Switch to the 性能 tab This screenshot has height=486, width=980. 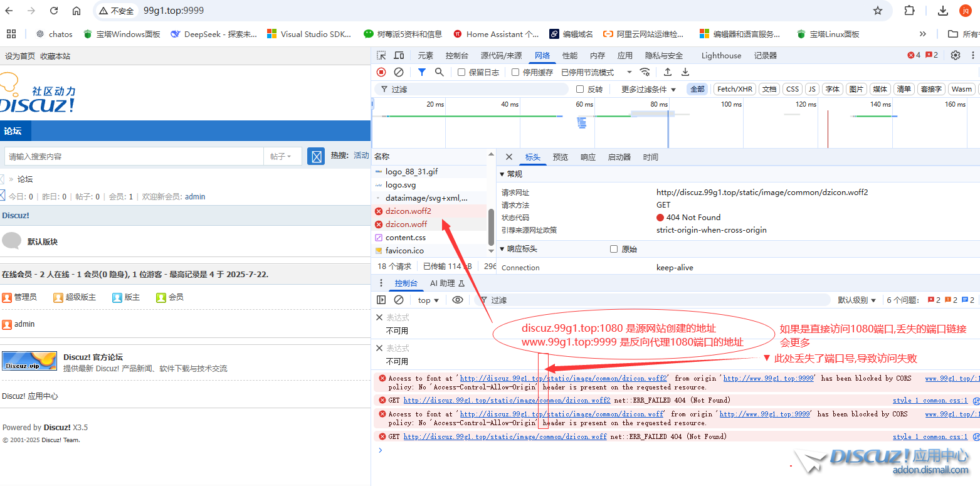click(570, 55)
